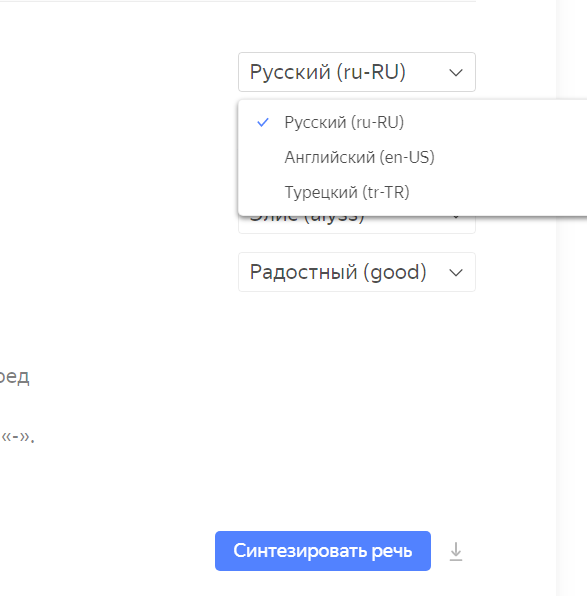
Task: Click the word 'речь' on blue button
Action: click(392, 551)
